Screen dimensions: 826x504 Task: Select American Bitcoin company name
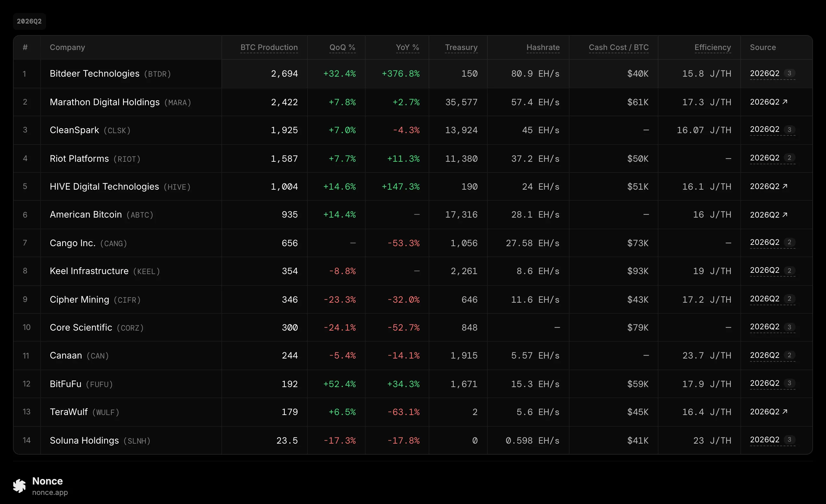[86, 214]
